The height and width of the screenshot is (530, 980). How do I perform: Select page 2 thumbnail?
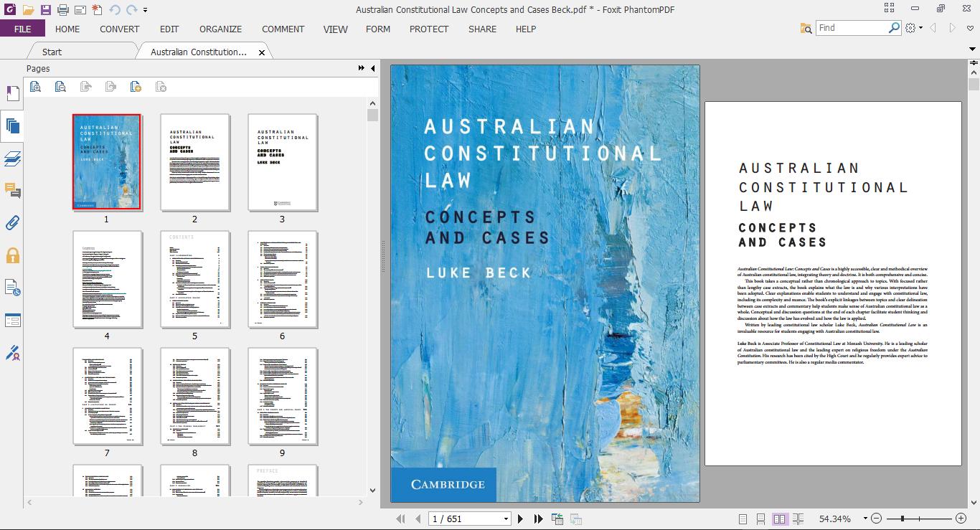point(194,162)
